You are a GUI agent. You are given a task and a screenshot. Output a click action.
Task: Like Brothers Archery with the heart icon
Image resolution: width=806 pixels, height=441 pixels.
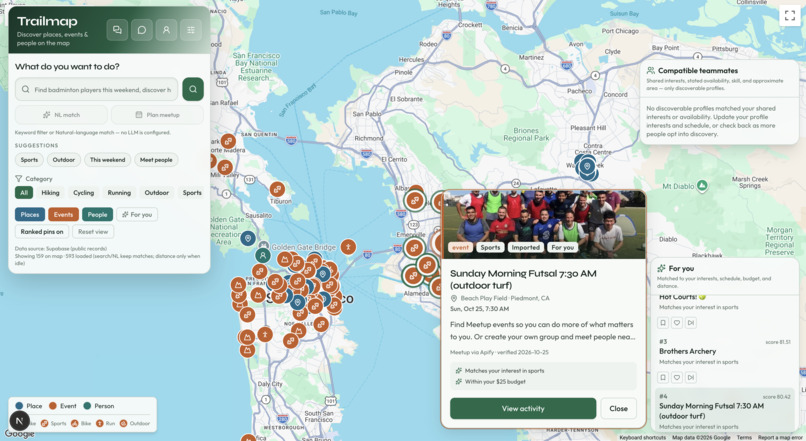pos(677,377)
